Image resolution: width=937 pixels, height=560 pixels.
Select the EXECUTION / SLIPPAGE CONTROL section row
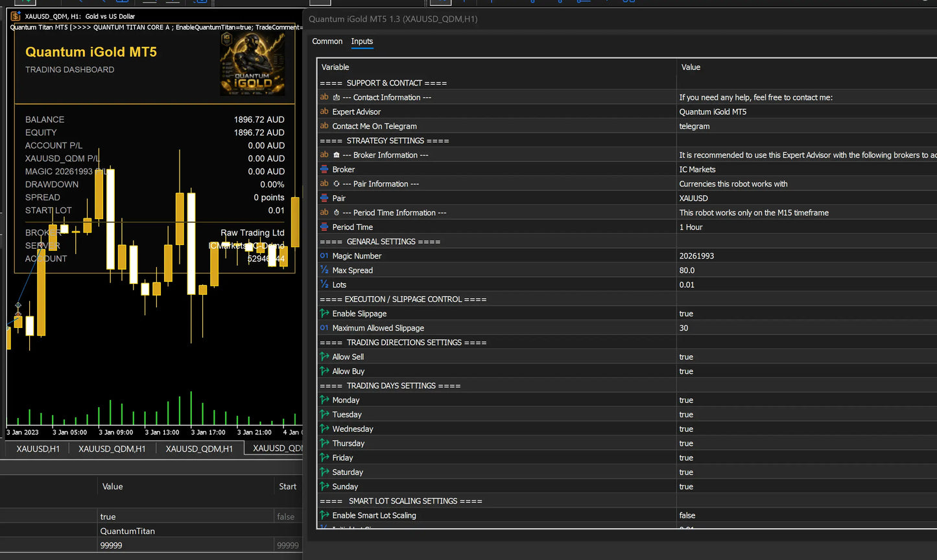pyautogui.click(x=626, y=299)
